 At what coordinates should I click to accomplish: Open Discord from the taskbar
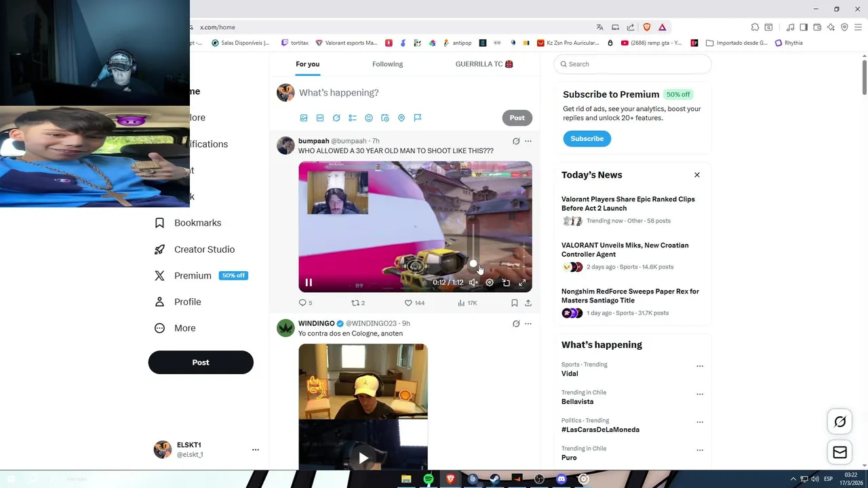coord(561,479)
